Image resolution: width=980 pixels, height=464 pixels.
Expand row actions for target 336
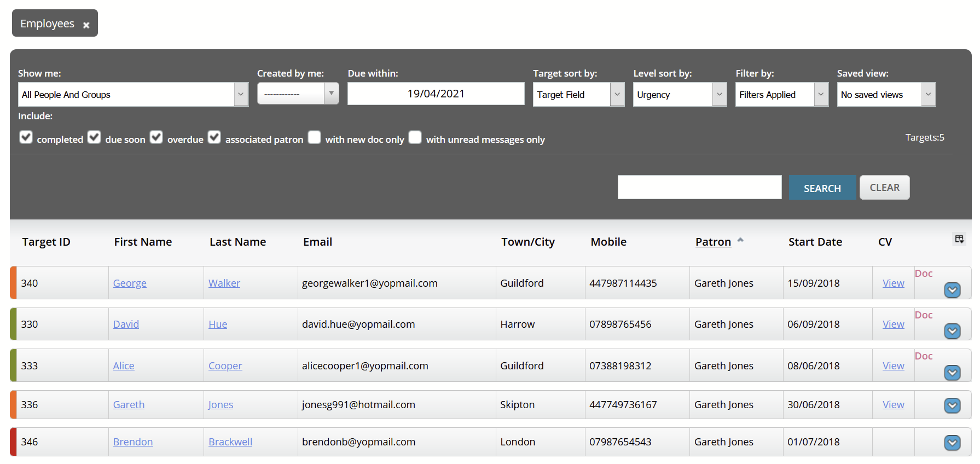(x=952, y=405)
